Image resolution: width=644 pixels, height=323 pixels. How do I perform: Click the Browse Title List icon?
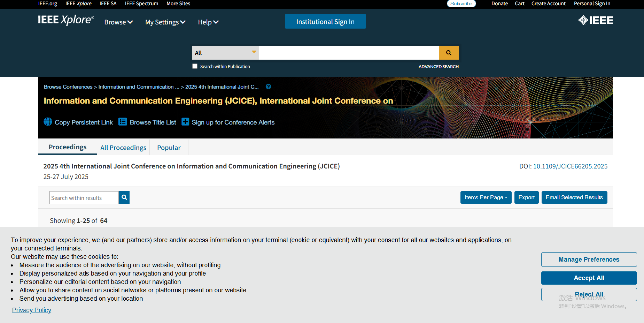pyautogui.click(x=123, y=122)
